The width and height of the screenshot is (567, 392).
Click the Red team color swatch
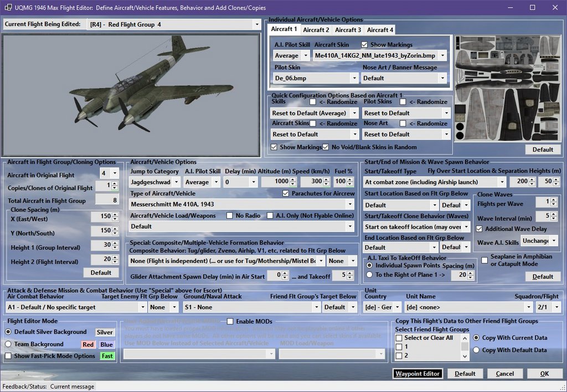click(x=88, y=344)
